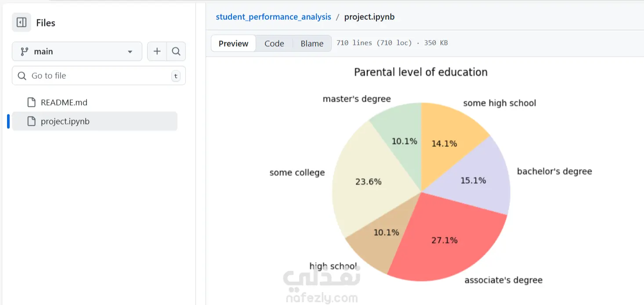Click the magnifier icon in Go to file

[22, 76]
